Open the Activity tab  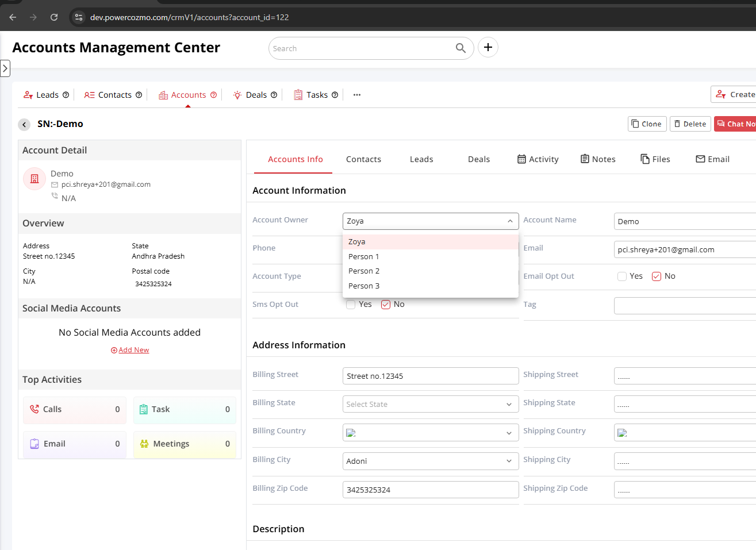click(x=538, y=159)
